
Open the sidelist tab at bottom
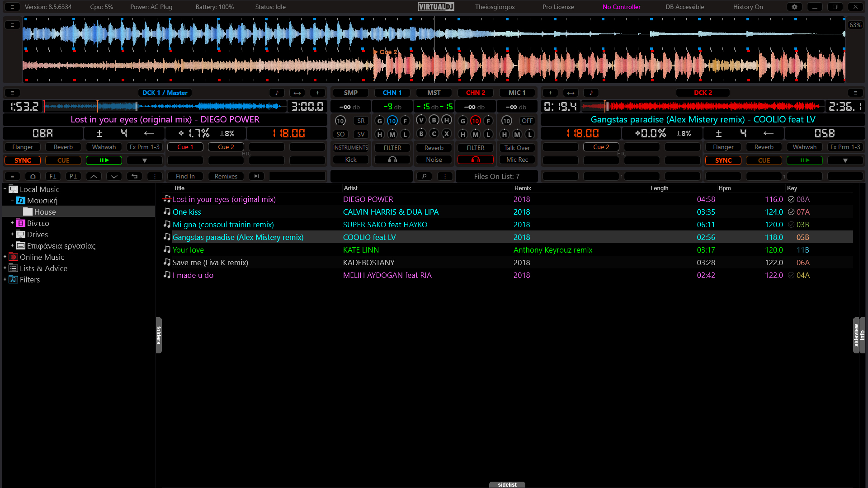507,484
